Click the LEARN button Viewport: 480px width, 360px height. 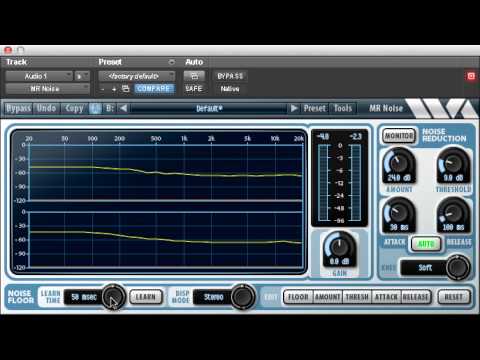coord(146,297)
